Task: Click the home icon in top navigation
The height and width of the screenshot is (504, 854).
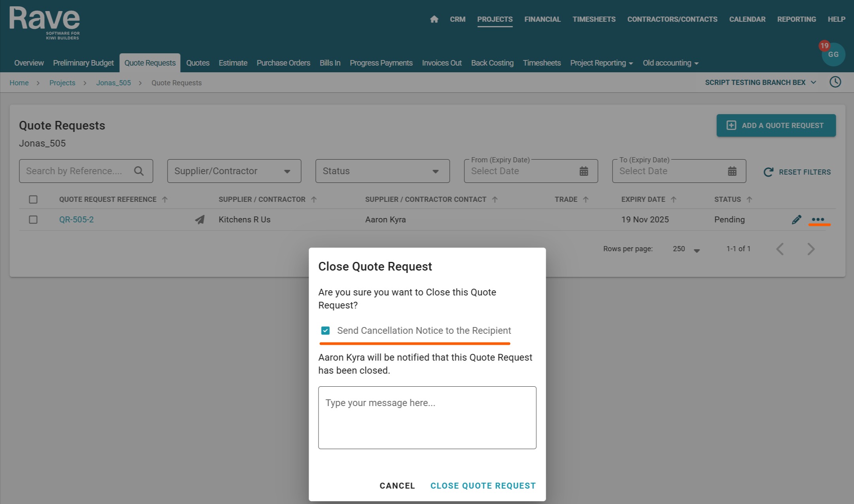Action: point(434,19)
